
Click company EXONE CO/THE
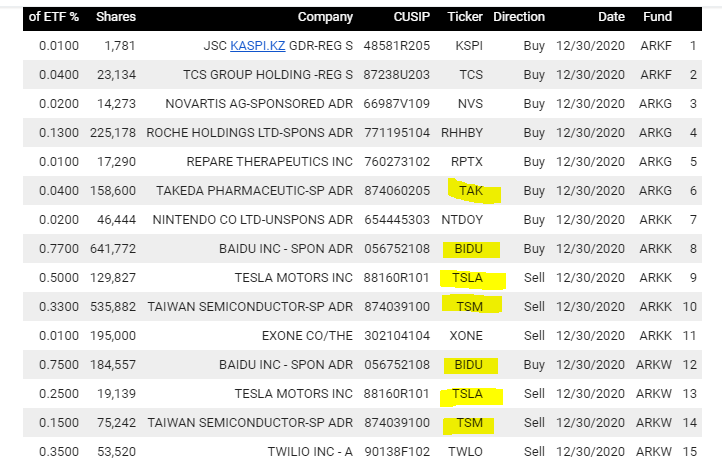(x=307, y=336)
